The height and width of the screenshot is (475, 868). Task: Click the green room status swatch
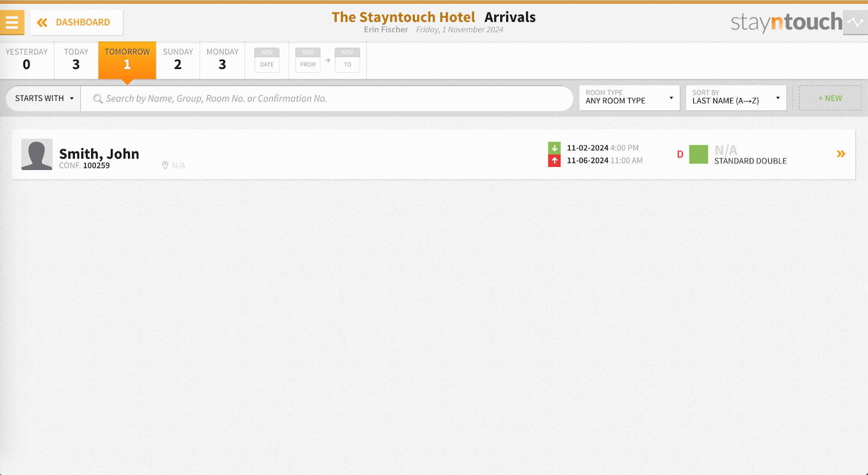pos(699,154)
